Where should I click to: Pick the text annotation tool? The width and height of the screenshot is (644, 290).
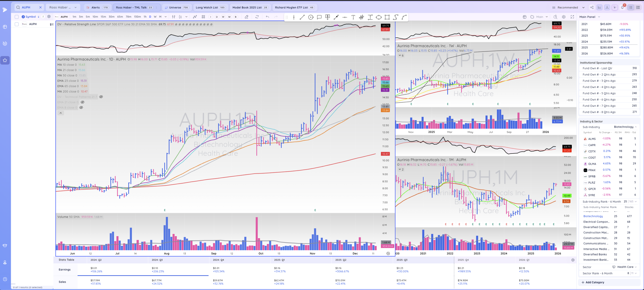pyautogui.click(x=353, y=17)
